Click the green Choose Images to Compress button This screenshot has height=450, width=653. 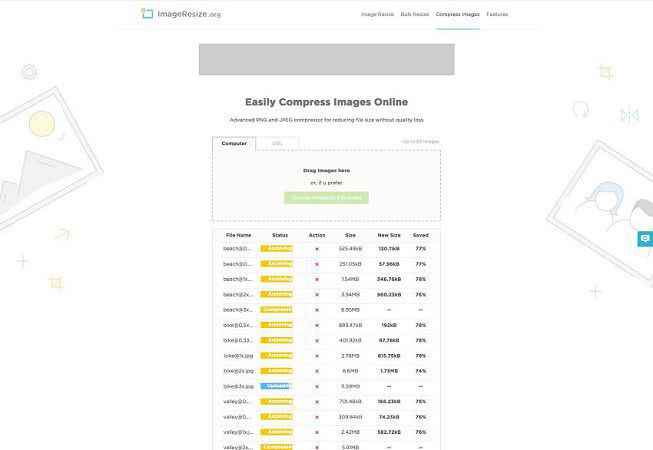coord(326,198)
